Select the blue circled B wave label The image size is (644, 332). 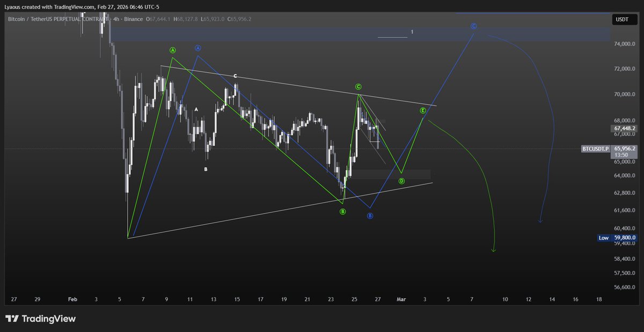[370, 216]
